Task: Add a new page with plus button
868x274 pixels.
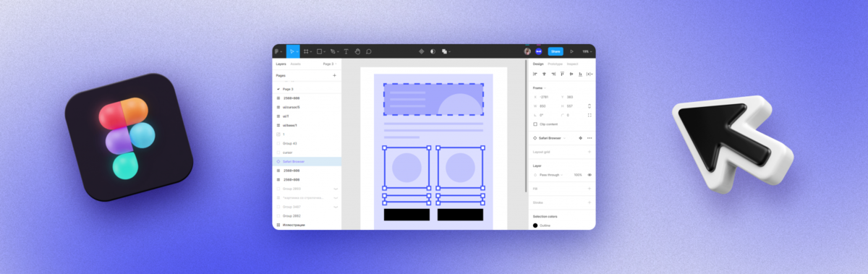Action: [x=334, y=75]
